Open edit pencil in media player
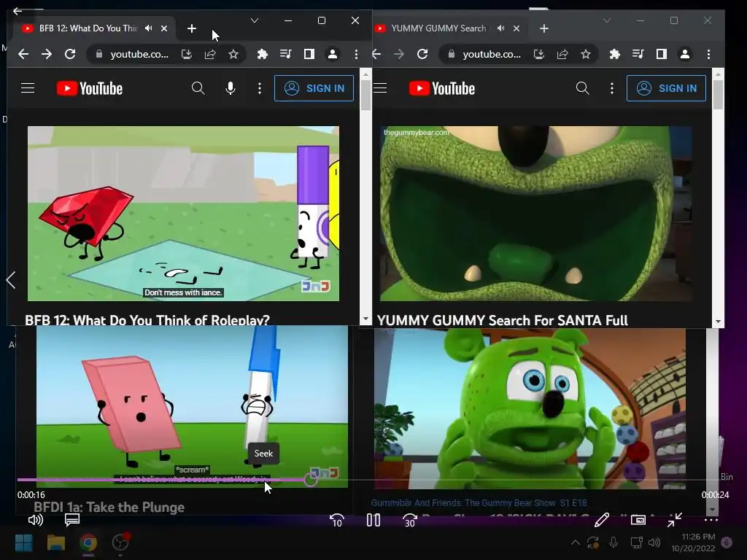Screen dimensions: 747x560 602,520
